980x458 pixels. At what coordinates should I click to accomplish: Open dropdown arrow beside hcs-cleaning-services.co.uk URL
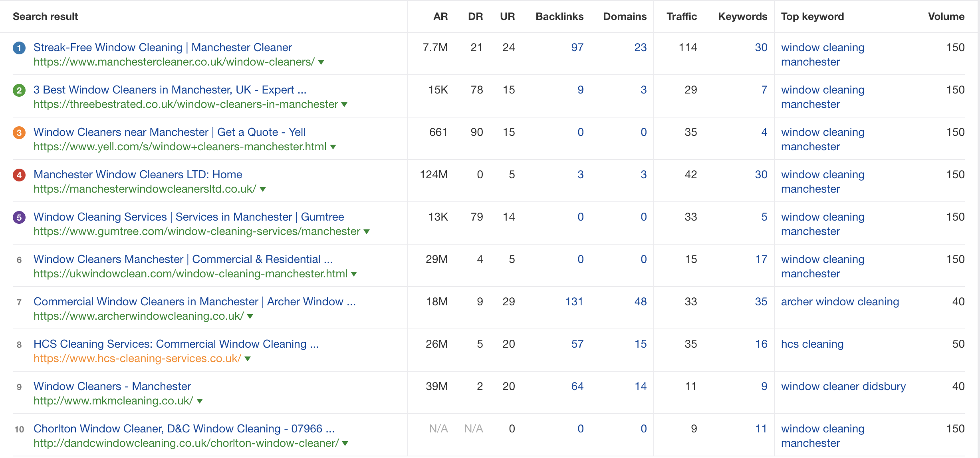point(248,359)
